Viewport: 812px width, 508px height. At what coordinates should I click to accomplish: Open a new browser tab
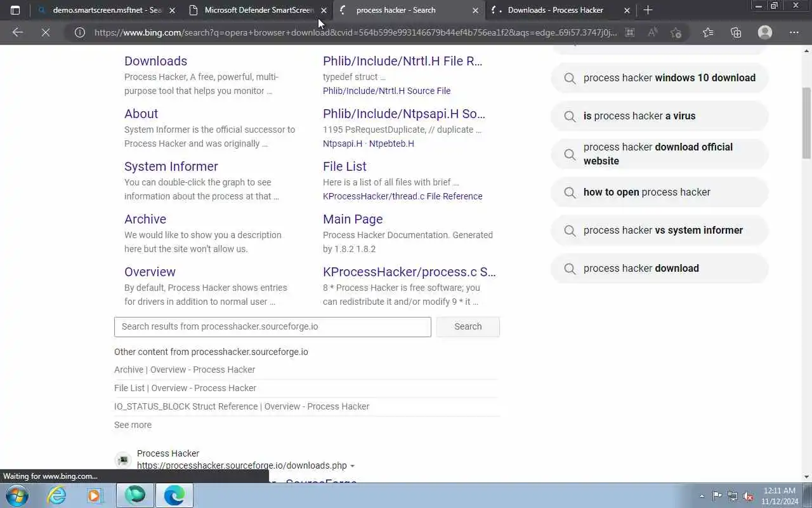(648, 10)
